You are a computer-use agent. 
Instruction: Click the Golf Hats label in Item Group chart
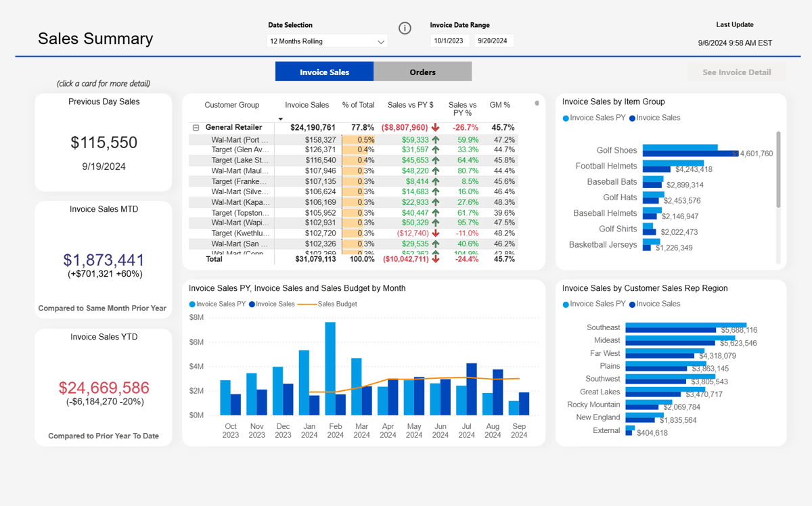tap(620, 198)
